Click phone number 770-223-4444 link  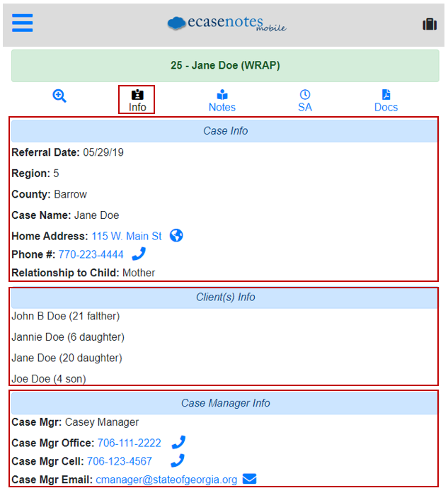pos(91,254)
